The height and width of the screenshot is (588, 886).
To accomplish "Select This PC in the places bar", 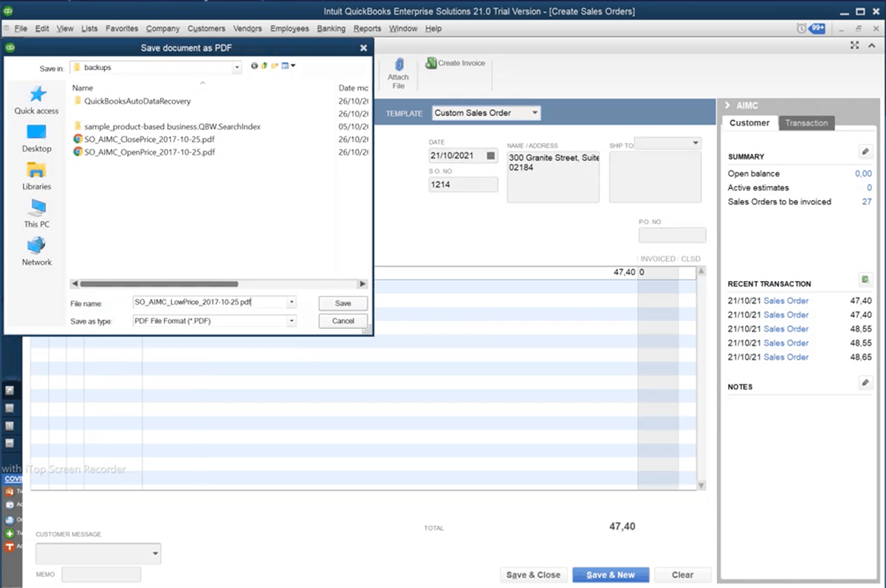I will (x=36, y=214).
